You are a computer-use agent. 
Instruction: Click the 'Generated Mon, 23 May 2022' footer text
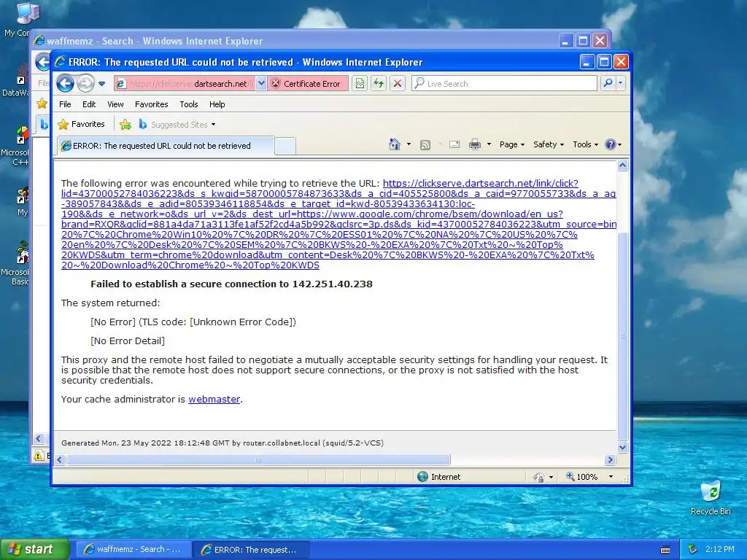222,443
